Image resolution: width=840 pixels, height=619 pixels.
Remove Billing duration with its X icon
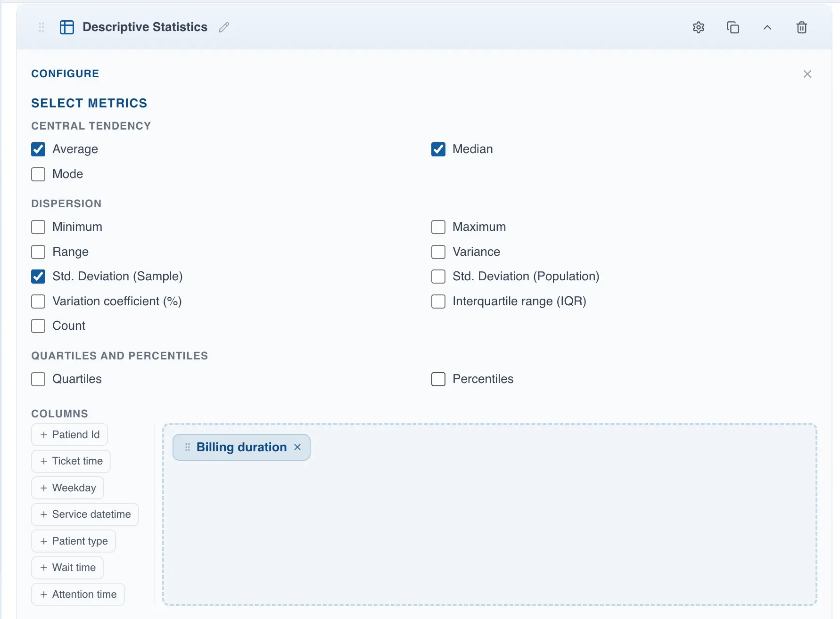[298, 447]
